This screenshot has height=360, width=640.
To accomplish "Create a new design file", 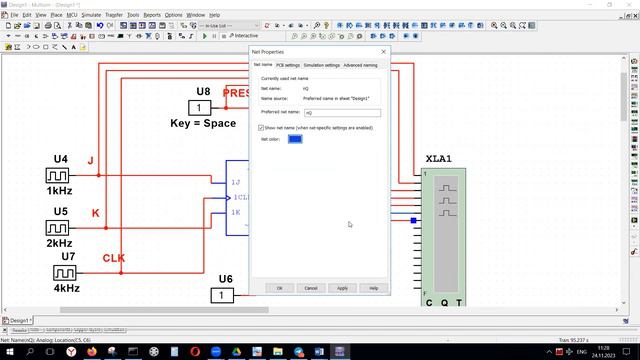I will (8, 25).
